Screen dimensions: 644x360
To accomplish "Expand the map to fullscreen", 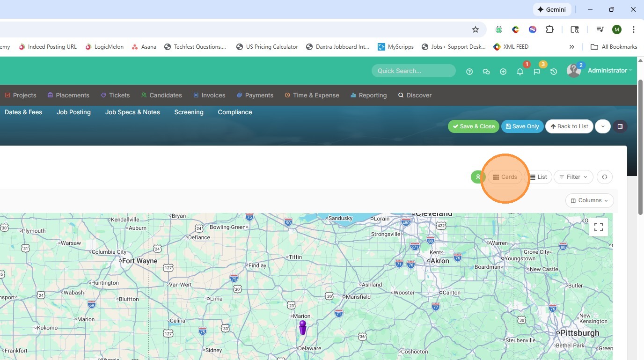I will coord(598,227).
